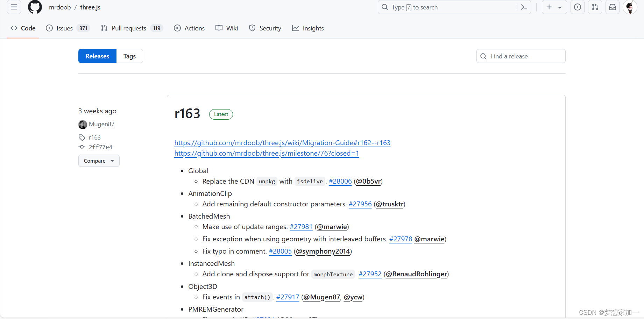Select the Tags button
Viewport: 644px width, 319px height.
[x=129, y=56]
